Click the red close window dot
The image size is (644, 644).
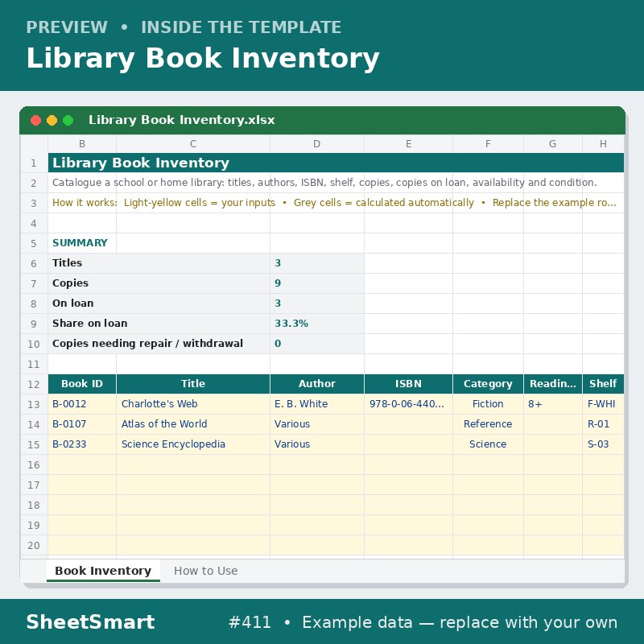coord(35,120)
